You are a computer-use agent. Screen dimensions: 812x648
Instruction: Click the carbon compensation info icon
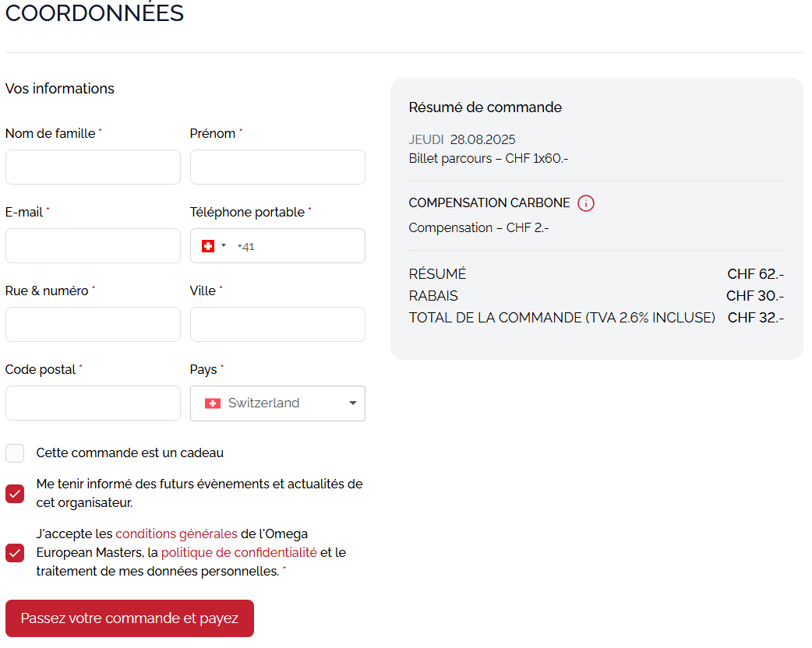coord(586,203)
